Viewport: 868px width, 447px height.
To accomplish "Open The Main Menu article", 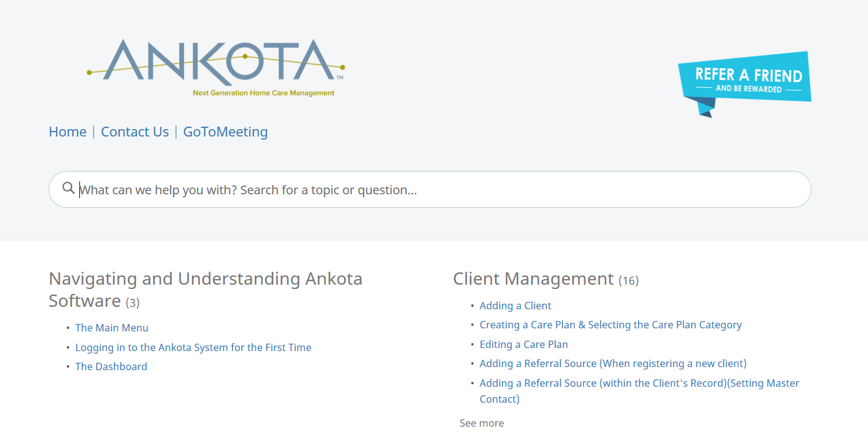I will point(112,328).
